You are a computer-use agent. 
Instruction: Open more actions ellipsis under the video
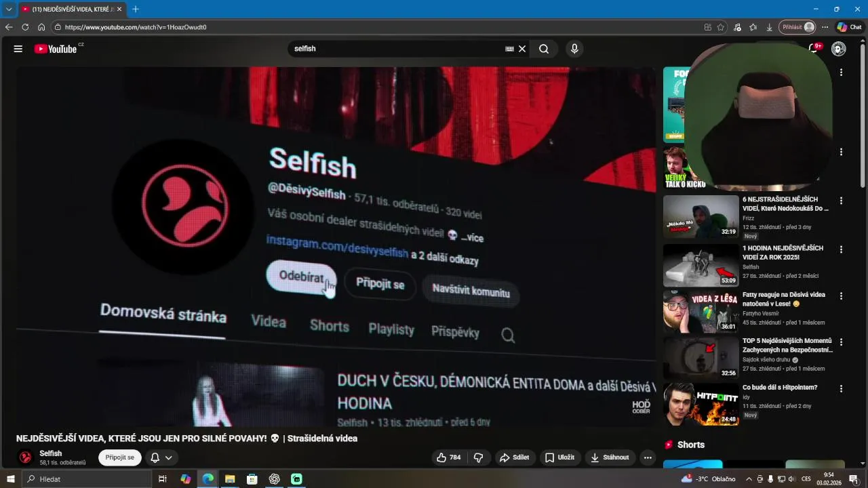point(648,457)
